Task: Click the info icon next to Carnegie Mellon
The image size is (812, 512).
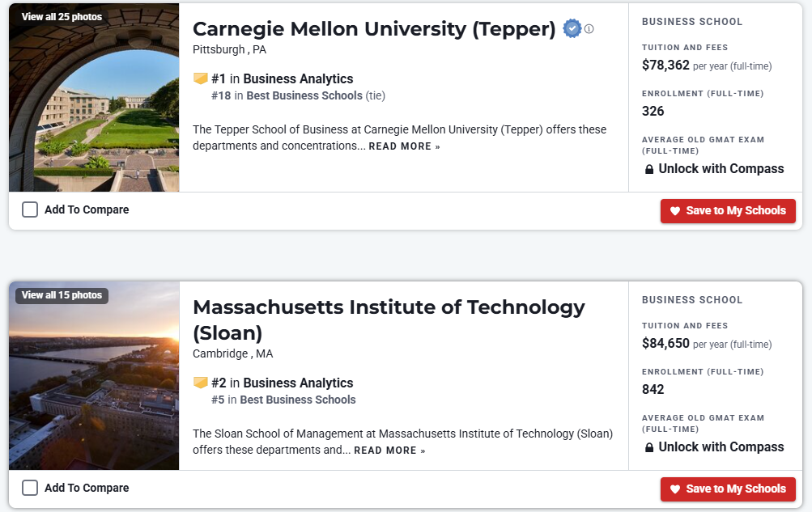Action: tap(589, 29)
